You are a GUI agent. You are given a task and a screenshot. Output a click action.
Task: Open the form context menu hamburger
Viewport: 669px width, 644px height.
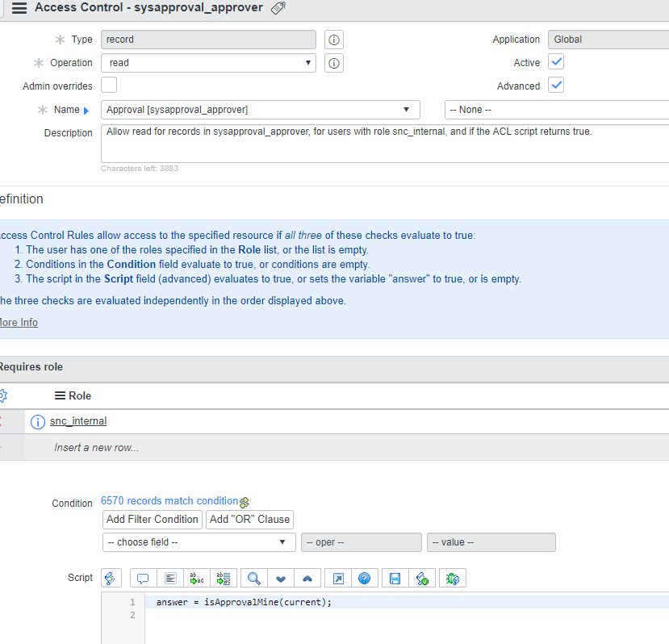pos(19,8)
